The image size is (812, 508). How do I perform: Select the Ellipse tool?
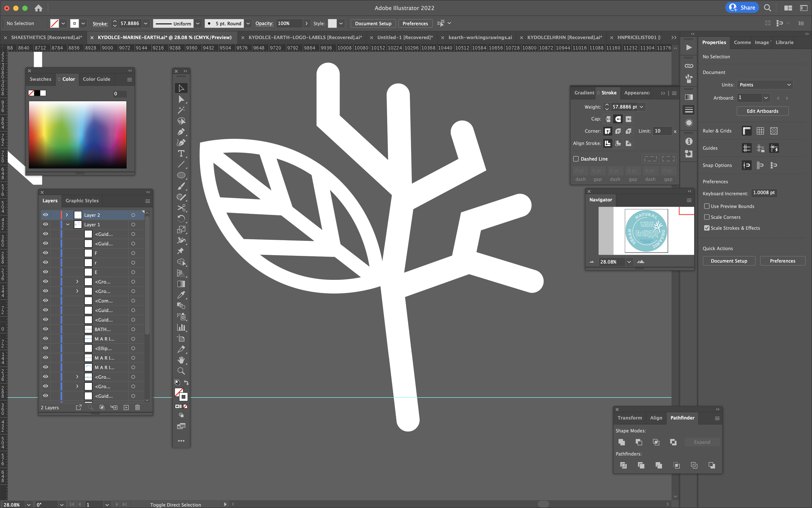pyautogui.click(x=181, y=176)
